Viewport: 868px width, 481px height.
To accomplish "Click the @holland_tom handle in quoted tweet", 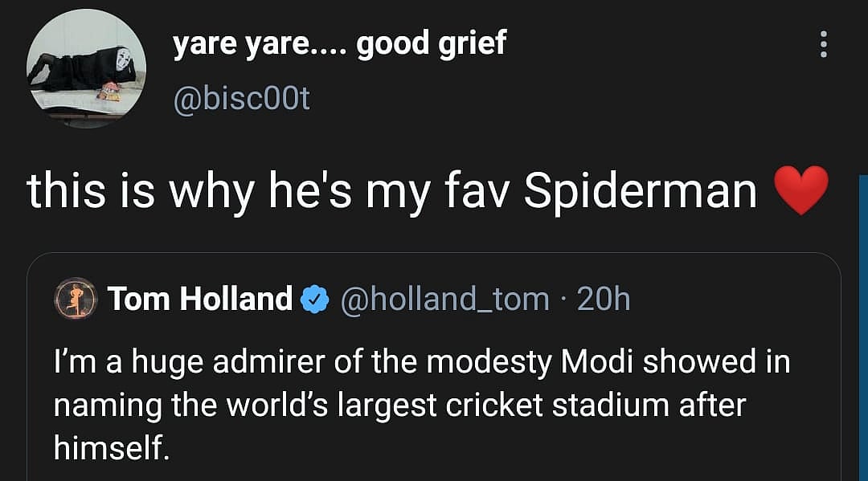I will [x=445, y=300].
